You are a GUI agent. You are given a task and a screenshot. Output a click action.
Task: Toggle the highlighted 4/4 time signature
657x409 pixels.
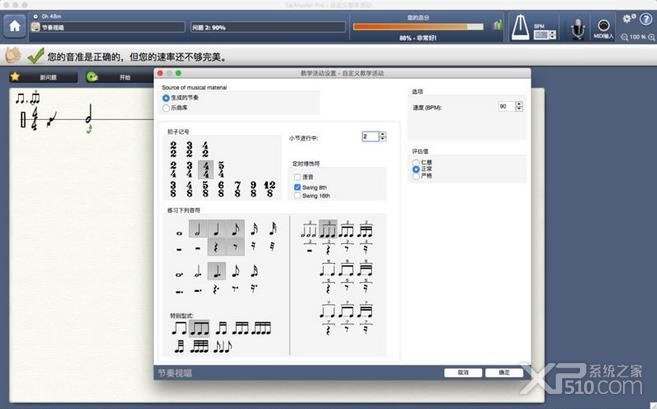pyautogui.click(x=205, y=169)
